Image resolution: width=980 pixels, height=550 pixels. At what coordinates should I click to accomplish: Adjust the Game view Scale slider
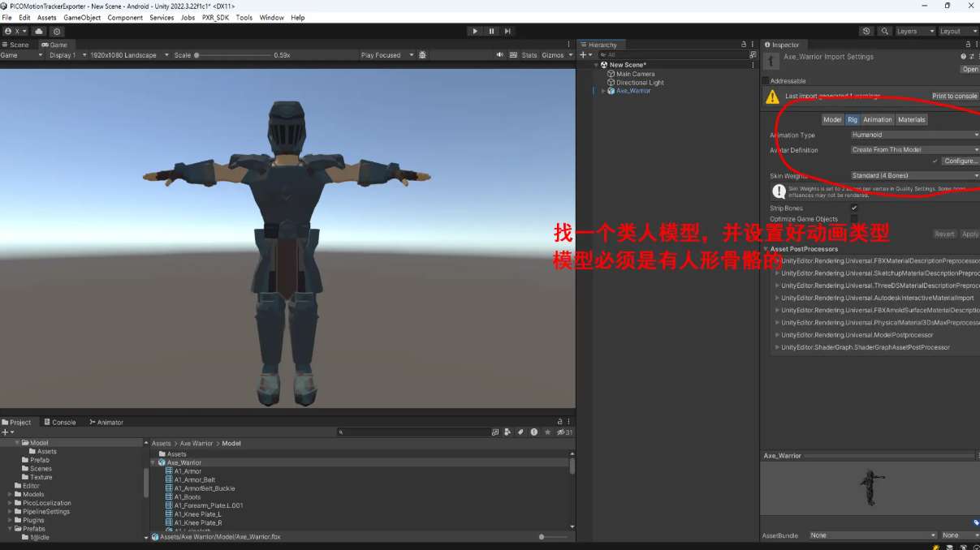[197, 55]
